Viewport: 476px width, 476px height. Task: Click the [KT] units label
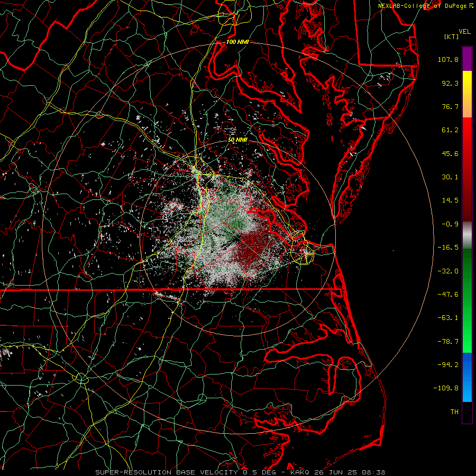[x=452, y=36]
